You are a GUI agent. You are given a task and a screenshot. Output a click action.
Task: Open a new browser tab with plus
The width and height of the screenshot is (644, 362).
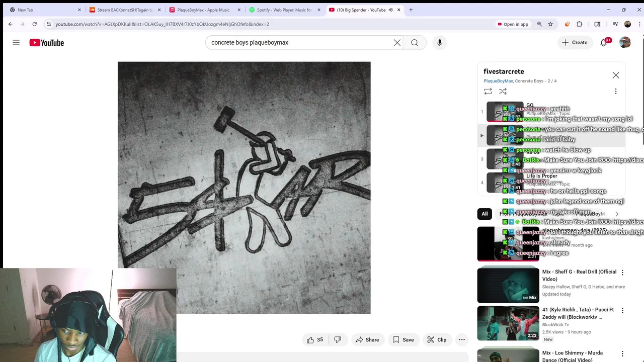[411, 10]
